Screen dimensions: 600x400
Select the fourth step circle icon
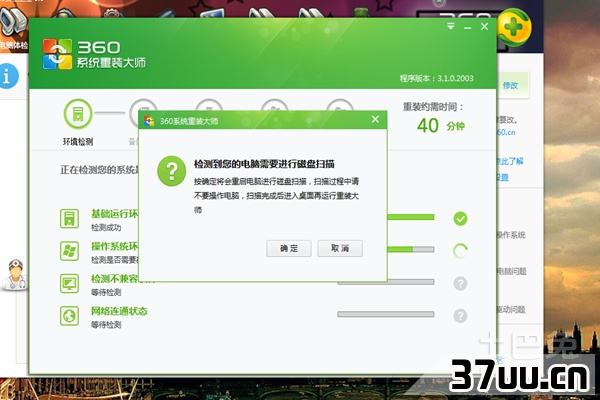[x=274, y=106]
